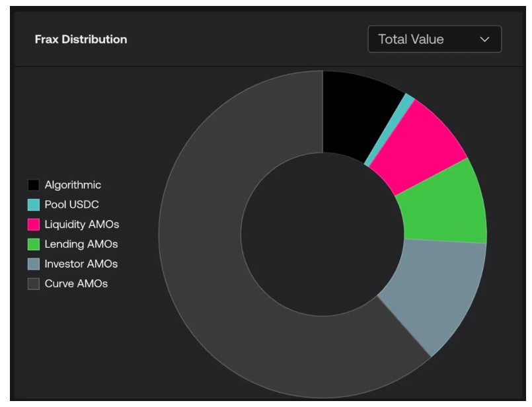
Task: Click the pink Liquidity AMOs legend swatch
Action: click(x=33, y=224)
